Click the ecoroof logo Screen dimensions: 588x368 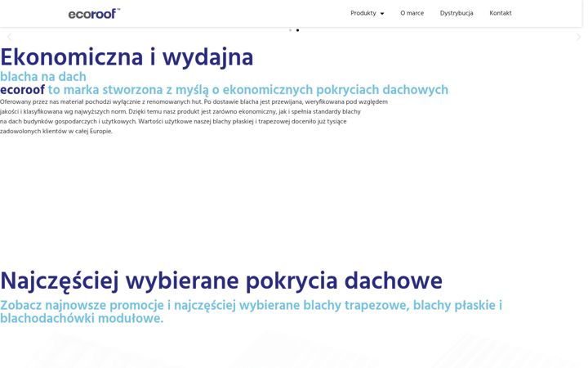pos(94,14)
